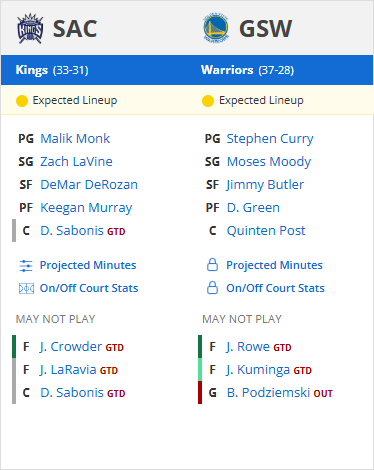The image size is (374, 470).
Task: Click the yellow dot next to Kings Expected Lineup
Action: coord(22,101)
